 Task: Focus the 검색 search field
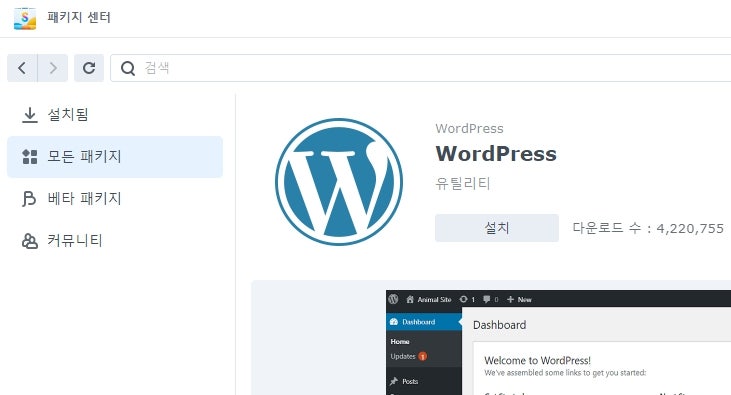pos(421,68)
